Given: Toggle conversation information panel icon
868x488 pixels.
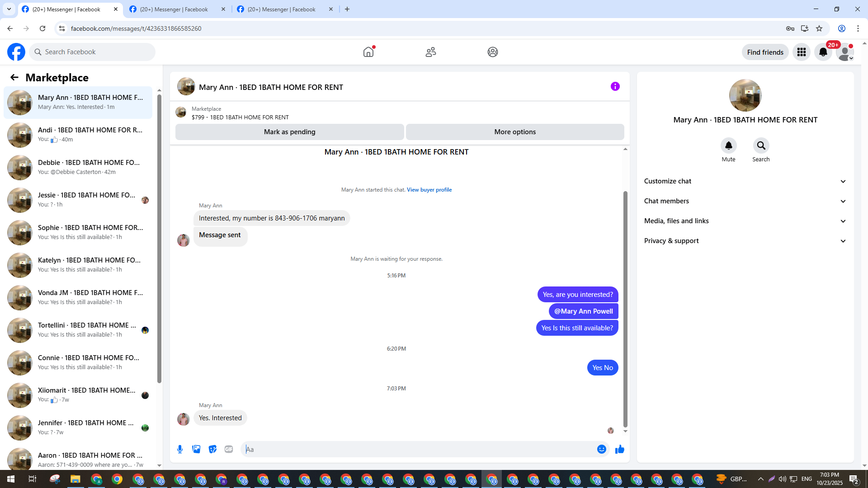Looking at the screenshot, I should [x=615, y=86].
